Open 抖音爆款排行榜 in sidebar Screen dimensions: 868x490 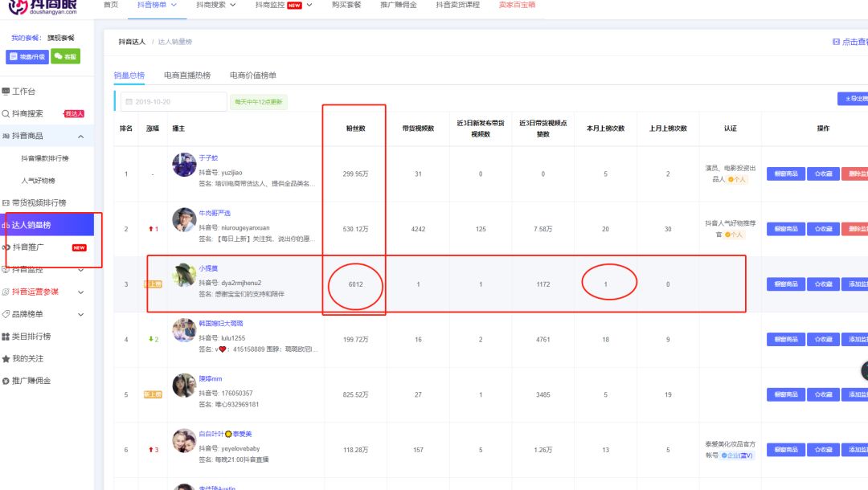click(45, 159)
